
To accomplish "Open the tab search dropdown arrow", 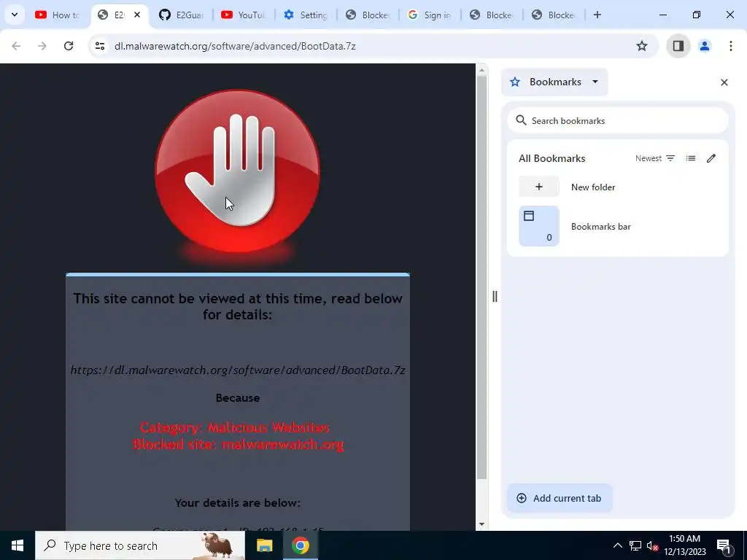I will coord(15,15).
